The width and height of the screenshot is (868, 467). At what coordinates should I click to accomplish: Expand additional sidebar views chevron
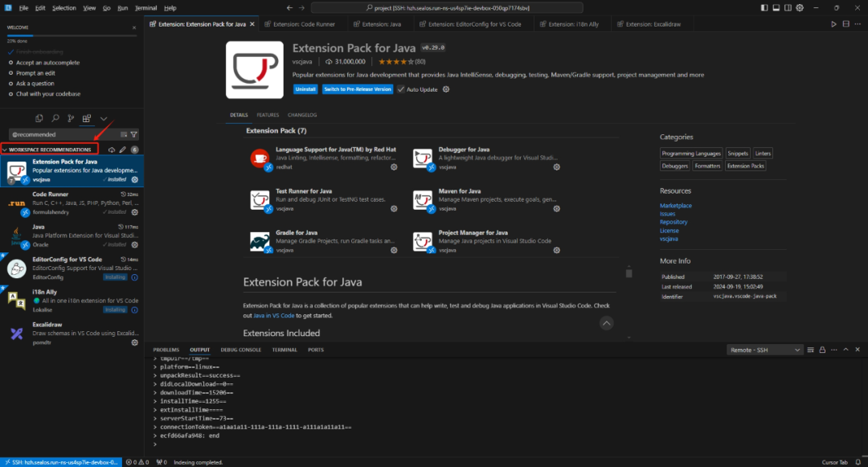coord(104,119)
